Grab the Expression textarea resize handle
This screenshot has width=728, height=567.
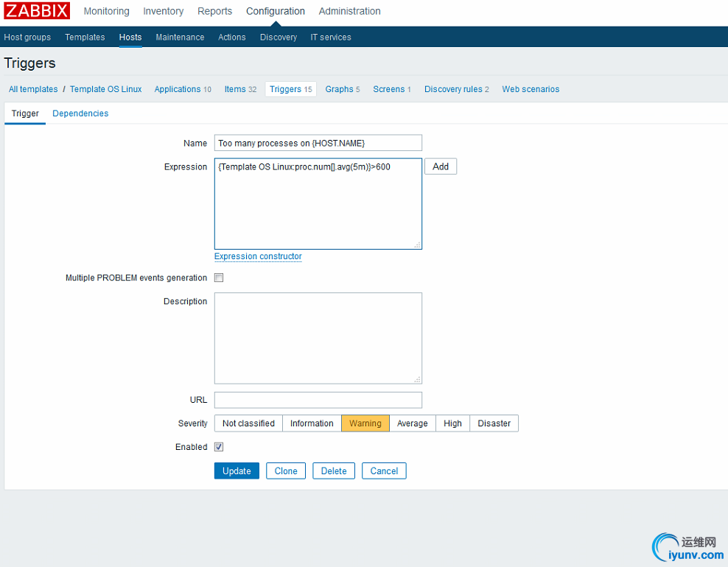point(417,245)
